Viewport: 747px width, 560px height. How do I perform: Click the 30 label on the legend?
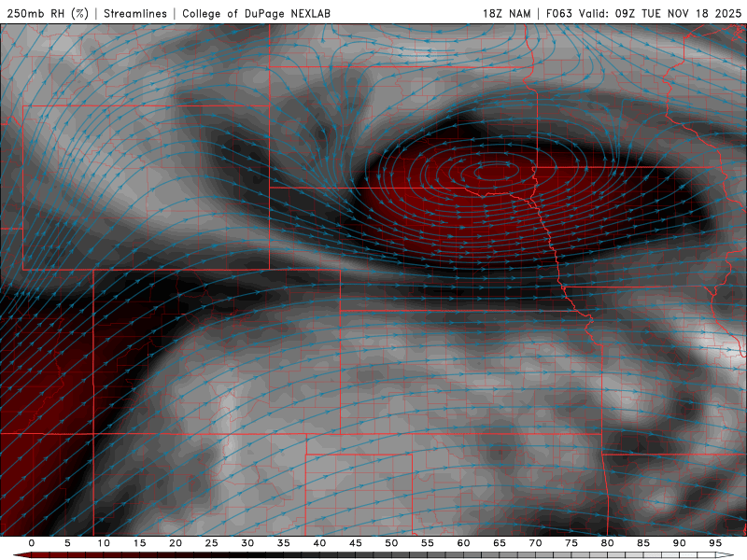tap(247, 543)
